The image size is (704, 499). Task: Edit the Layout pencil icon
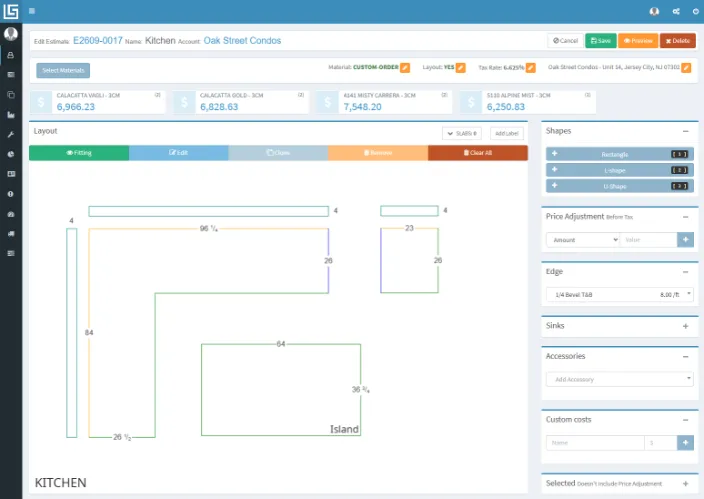(461, 68)
